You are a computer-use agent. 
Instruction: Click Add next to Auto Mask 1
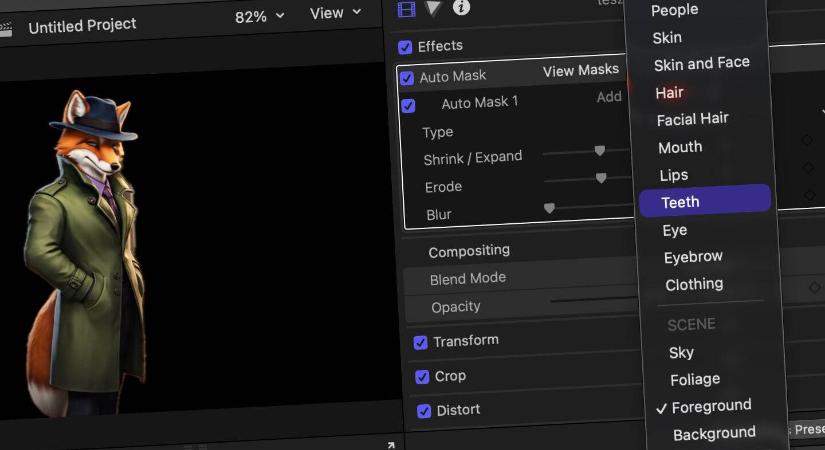(609, 97)
